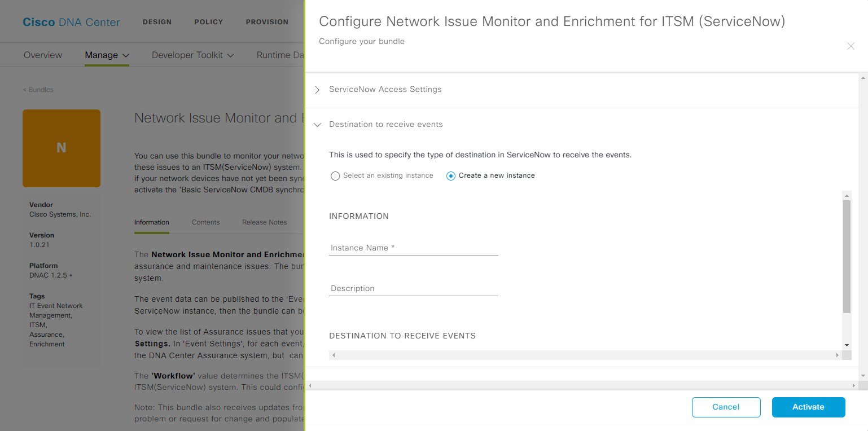Click the Cisco DNA Center logo
The width and height of the screenshot is (868, 431).
click(71, 22)
